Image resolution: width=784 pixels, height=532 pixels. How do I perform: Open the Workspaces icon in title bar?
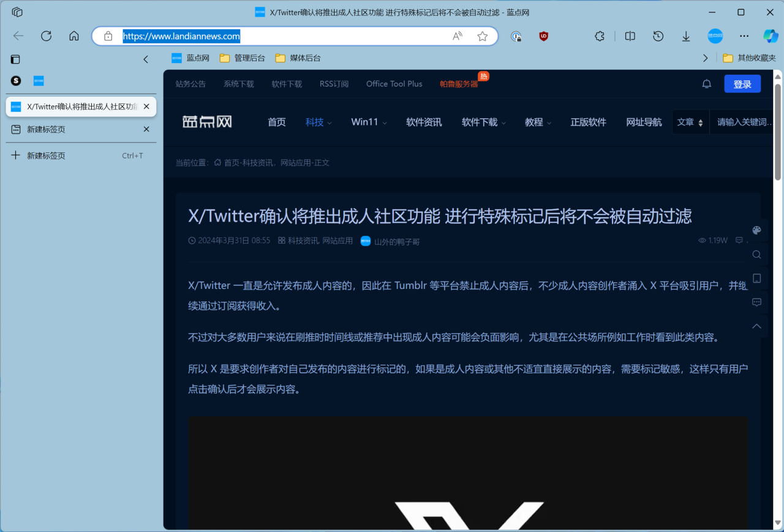tap(17, 12)
